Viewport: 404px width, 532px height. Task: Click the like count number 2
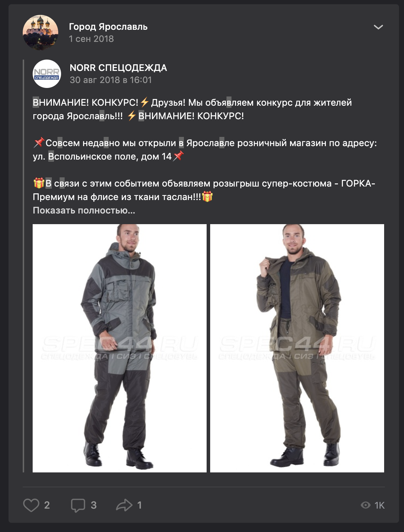[47, 505]
